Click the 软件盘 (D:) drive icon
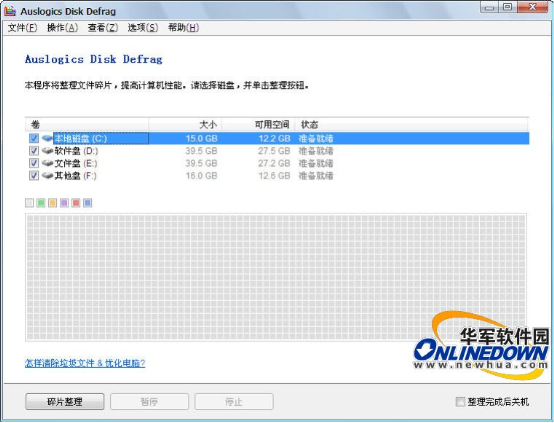 tap(47, 151)
